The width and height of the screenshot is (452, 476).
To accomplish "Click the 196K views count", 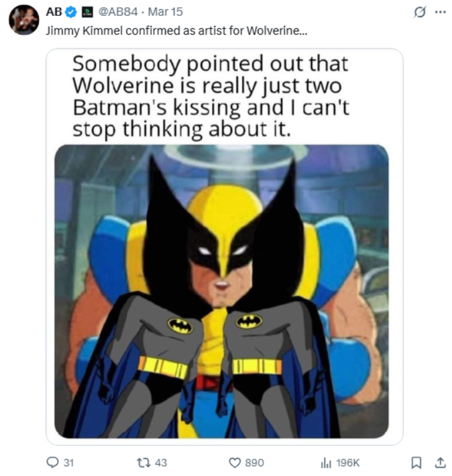I will coord(347,462).
